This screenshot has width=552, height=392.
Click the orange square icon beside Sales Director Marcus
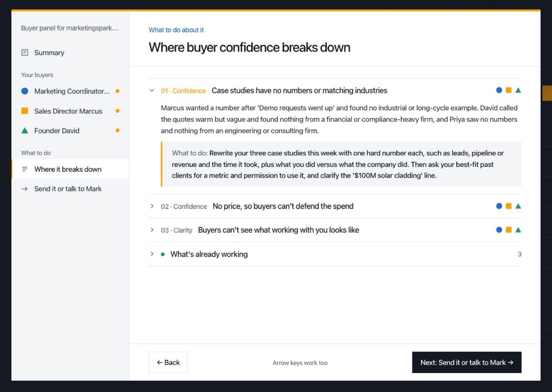(24, 111)
